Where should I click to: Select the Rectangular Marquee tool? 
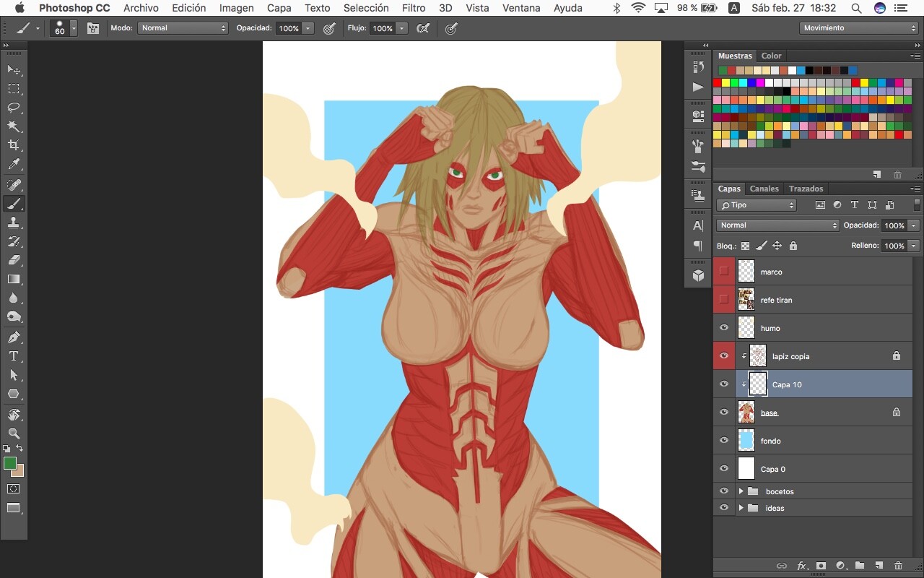(14, 89)
